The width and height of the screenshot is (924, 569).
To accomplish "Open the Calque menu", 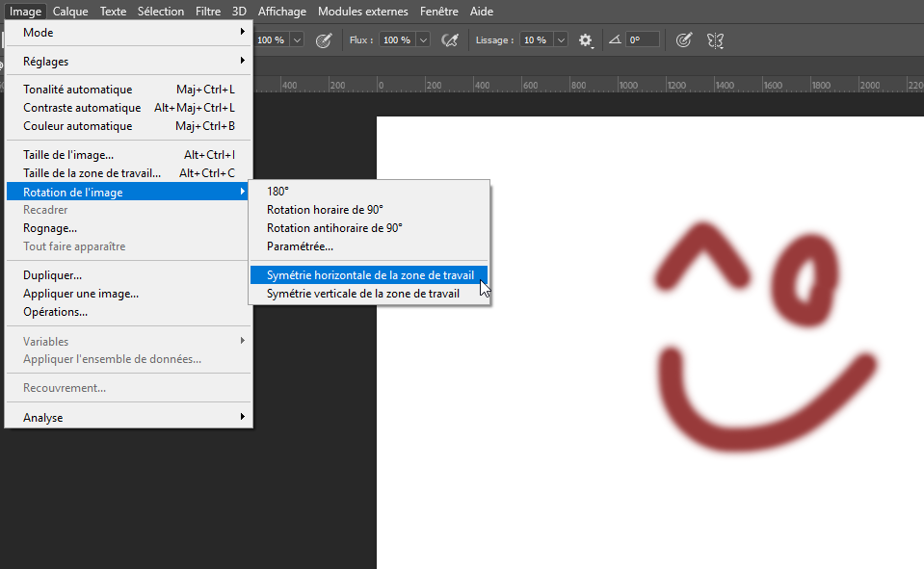I will pyautogui.click(x=70, y=12).
